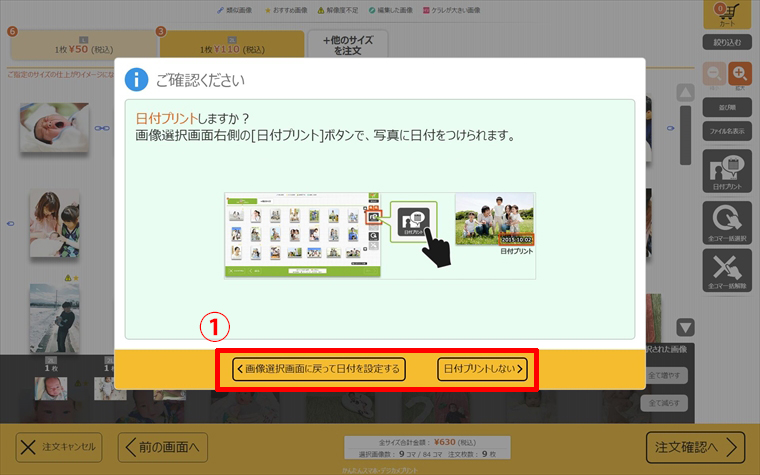Viewport: 760px width, 475px height.
Task: Click the 縮小 zoom-out magnifier icon
Action: click(715, 75)
